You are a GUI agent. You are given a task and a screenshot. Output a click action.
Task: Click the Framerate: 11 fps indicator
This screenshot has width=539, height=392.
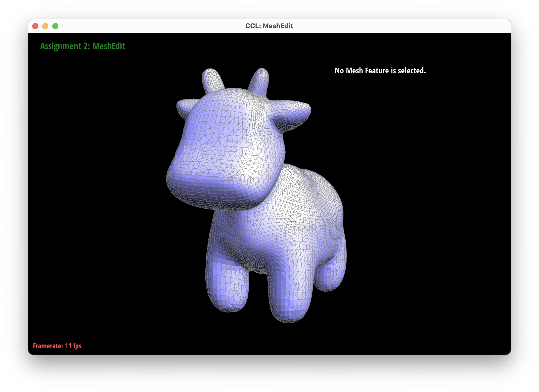(57, 346)
